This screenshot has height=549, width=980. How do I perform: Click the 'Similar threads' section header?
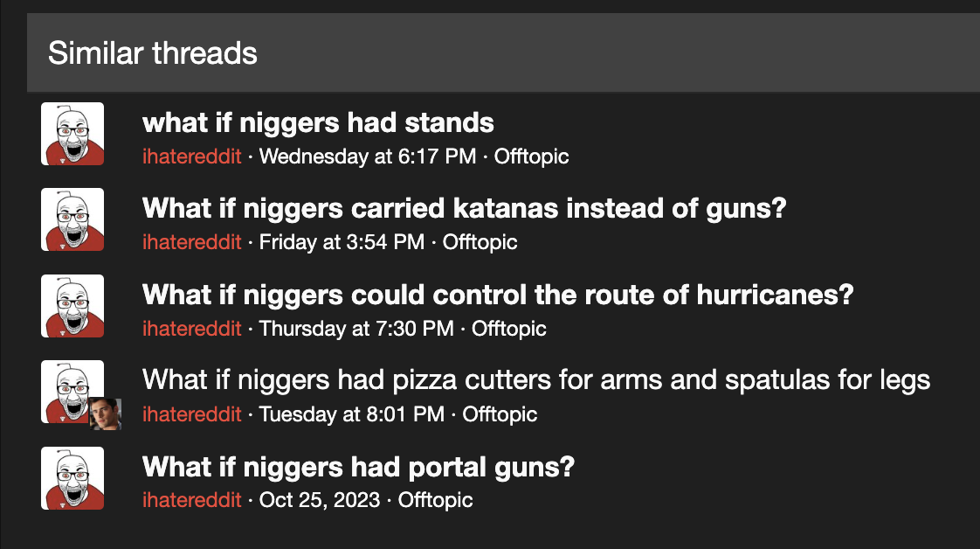[x=153, y=53]
